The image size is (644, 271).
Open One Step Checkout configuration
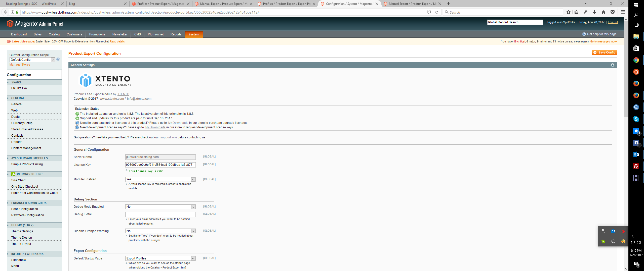pyautogui.click(x=25, y=187)
